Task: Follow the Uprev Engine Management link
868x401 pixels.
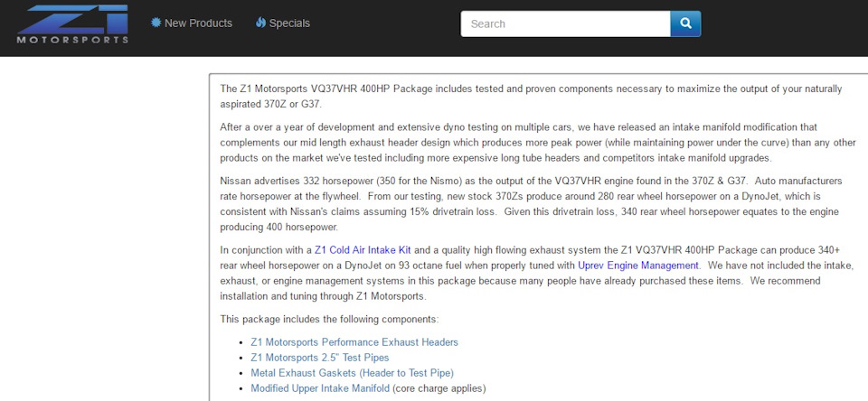Action: 637,266
